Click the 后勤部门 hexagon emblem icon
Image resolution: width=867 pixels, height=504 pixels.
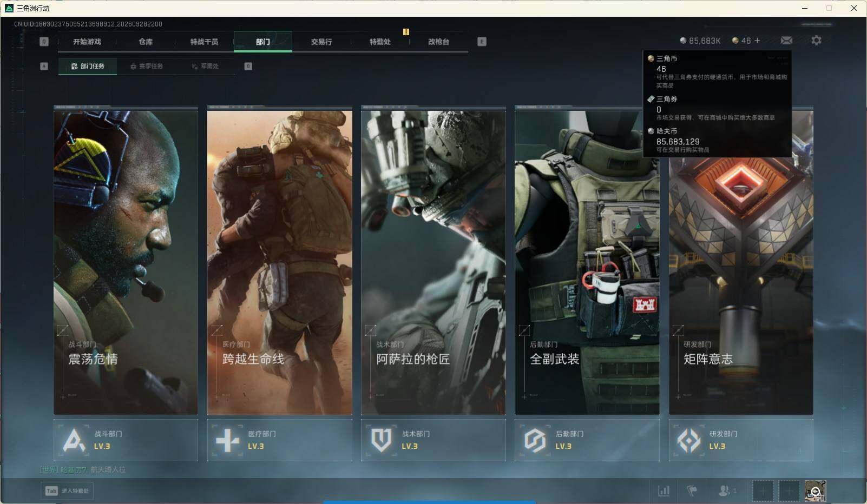(x=535, y=440)
